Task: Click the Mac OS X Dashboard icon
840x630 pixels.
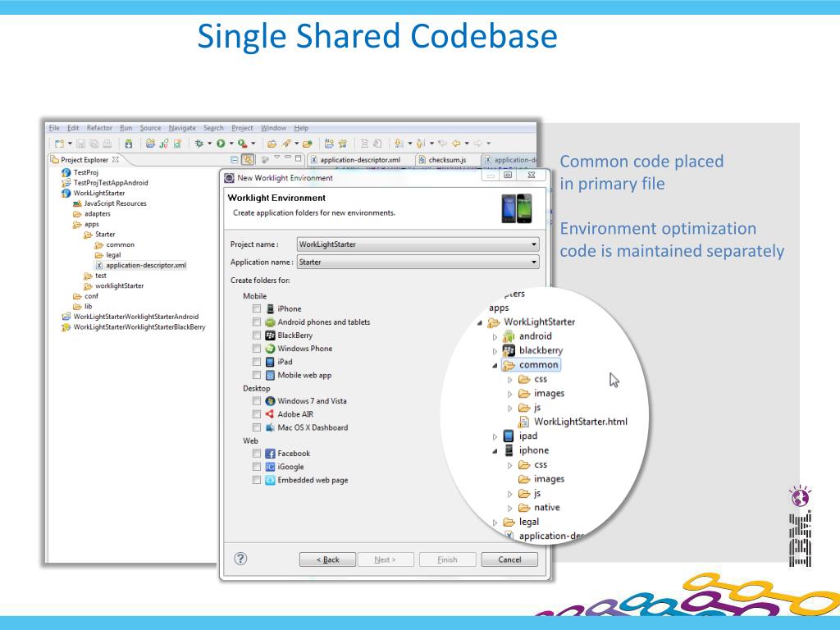Action: pyautogui.click(x=271, y=427)
